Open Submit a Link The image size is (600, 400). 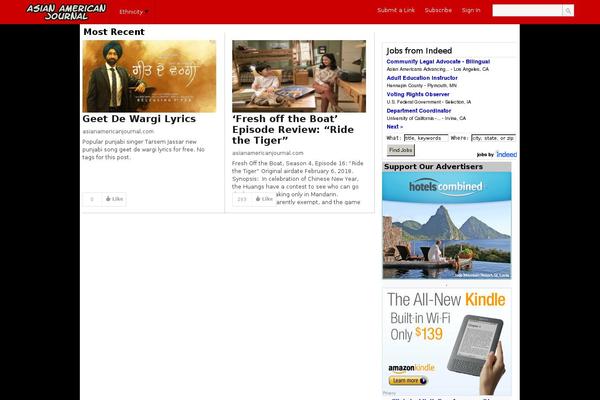(396, 10)
